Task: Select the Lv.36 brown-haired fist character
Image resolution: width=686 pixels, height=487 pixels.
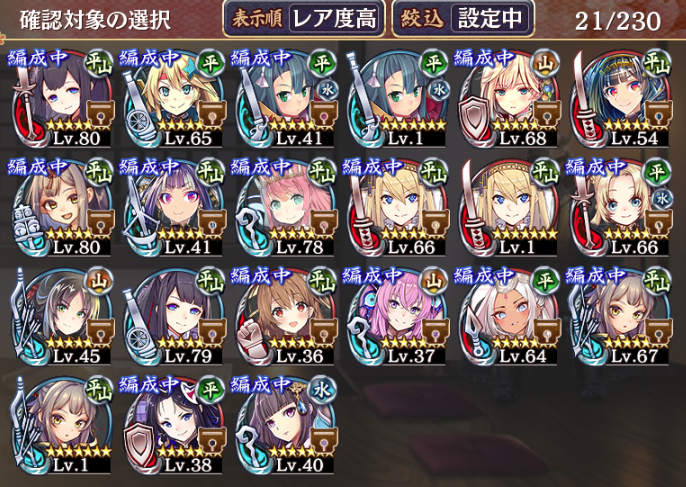Action: click(x=284, y=316)
